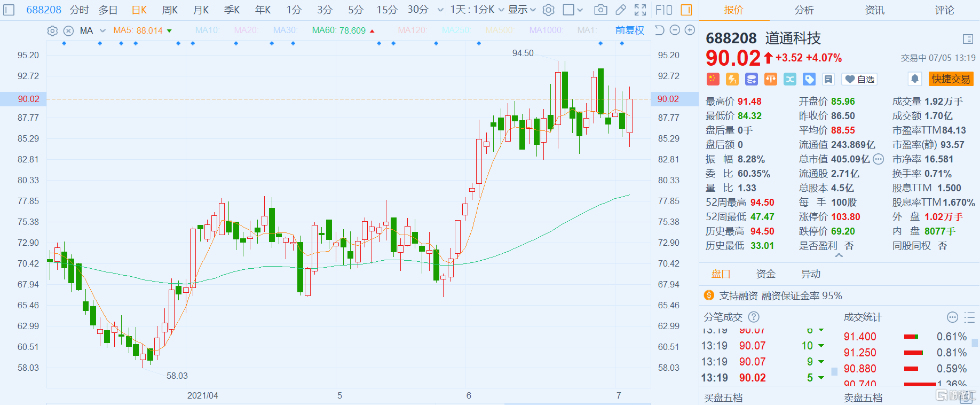Toggle the MA5 line visibility
The width and height of the screenshot is (980, 405).
(142, 30)
